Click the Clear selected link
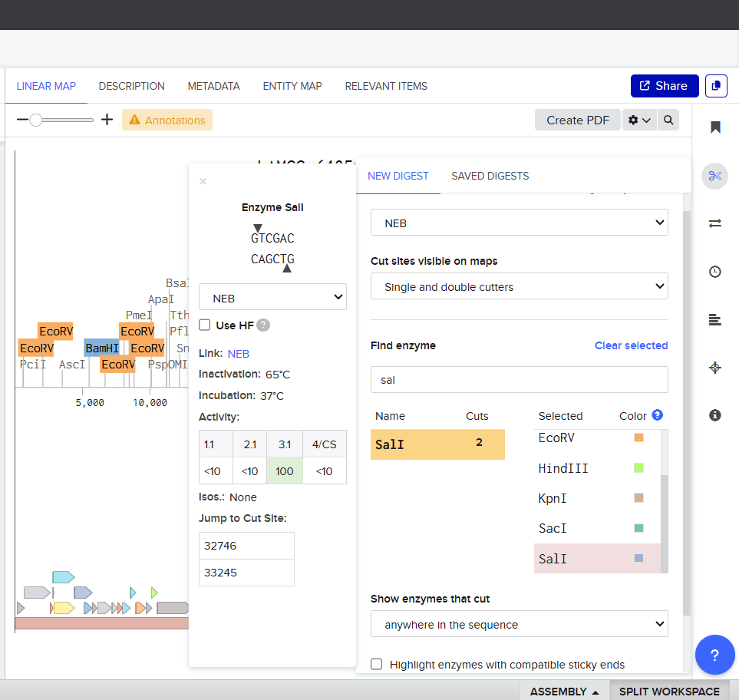 631,345
